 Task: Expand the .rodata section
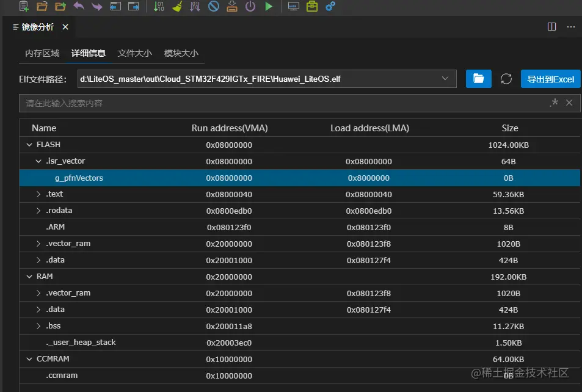click(x=38, y=211)
